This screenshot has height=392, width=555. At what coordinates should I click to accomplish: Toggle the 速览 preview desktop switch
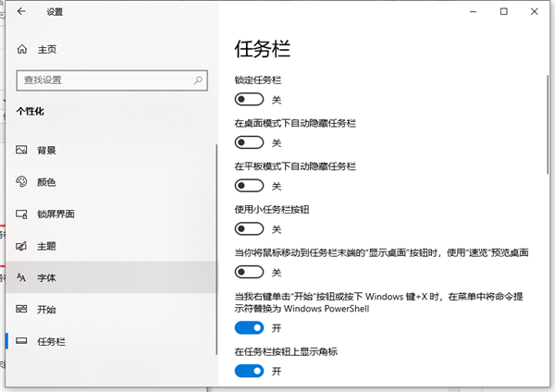[250, 272]
